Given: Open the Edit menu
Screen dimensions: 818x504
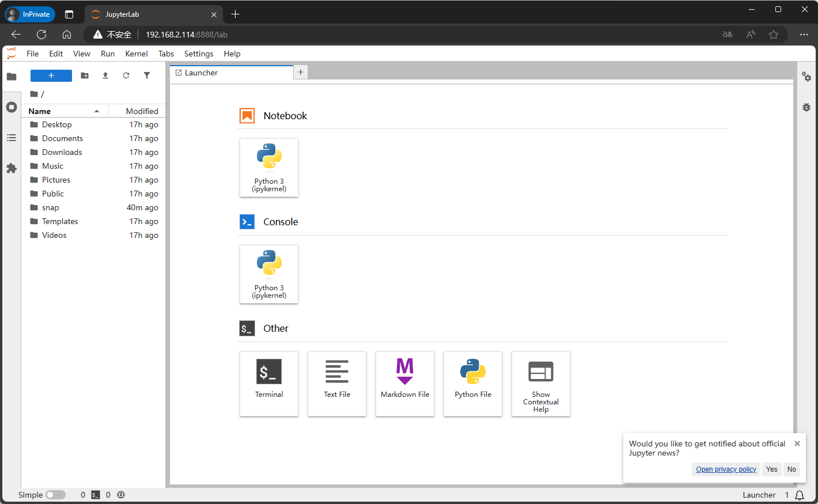Looking at the screenshot, I should tap(56, 54).
